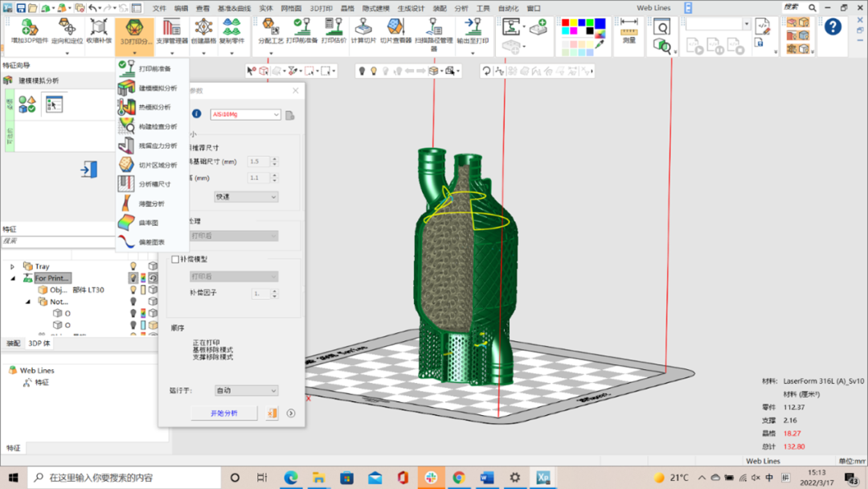Collapse the For Print tree node
This screenshot has height=489, width=868.
(12, 278)
